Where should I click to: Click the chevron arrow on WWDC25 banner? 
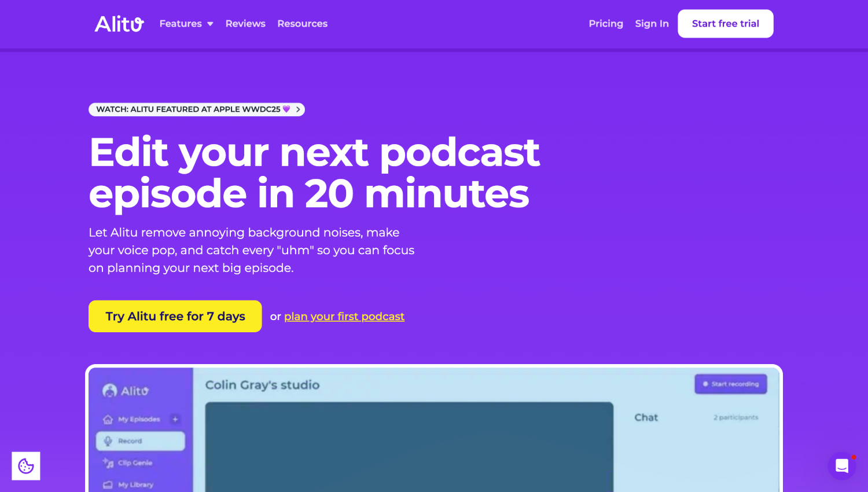click(x=298, y=109)
